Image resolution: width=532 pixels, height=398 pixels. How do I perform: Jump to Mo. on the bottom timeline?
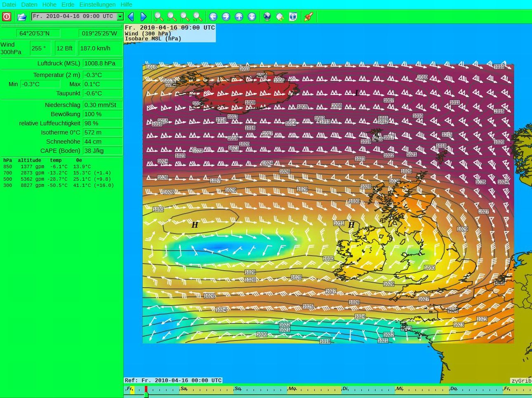point(292,389)
